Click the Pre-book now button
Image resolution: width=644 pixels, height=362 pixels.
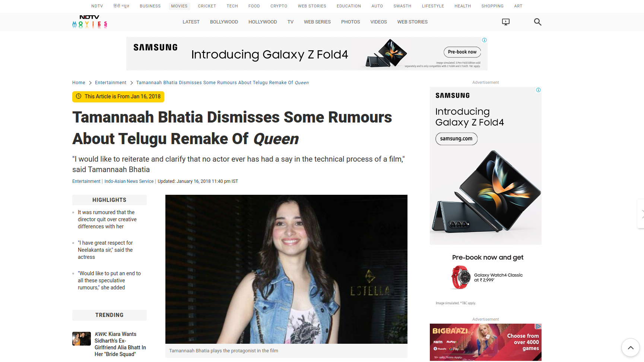point(462,52)
